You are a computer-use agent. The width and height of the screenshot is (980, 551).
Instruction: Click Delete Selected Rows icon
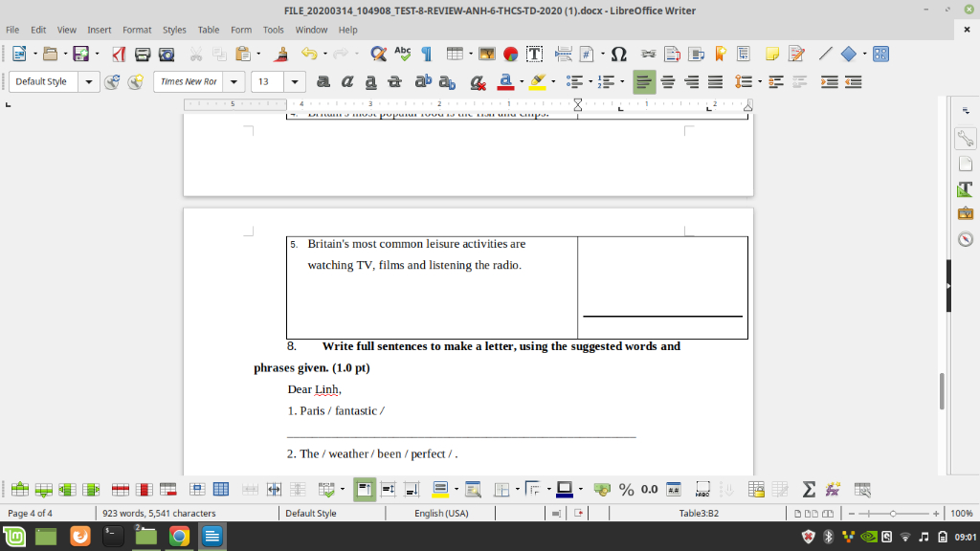pos(121,490)
